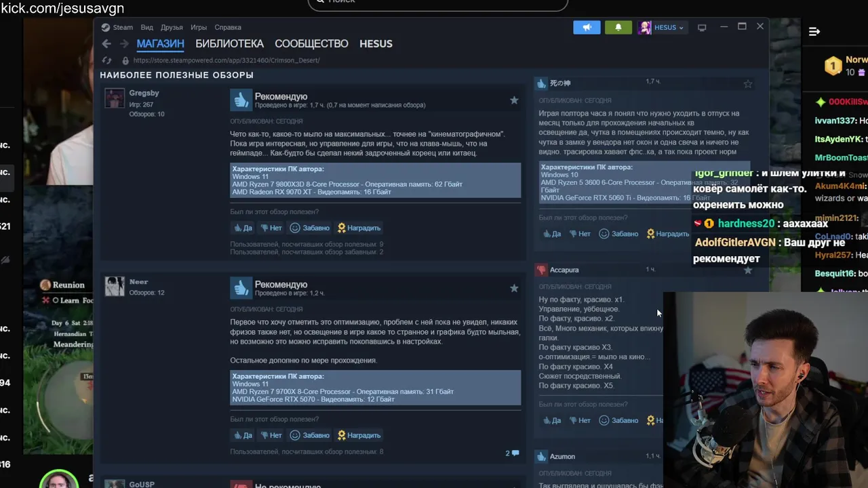Screen dimensions: 868x488
Task: Go back with the left arrow
Action: [x=106, y=43]
